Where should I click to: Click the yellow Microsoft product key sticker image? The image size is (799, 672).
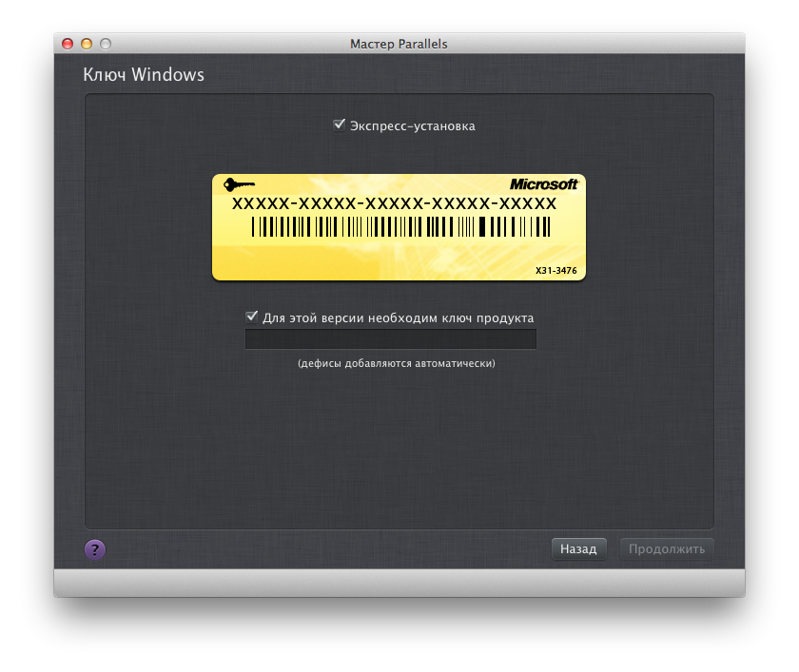pos(399,227)
